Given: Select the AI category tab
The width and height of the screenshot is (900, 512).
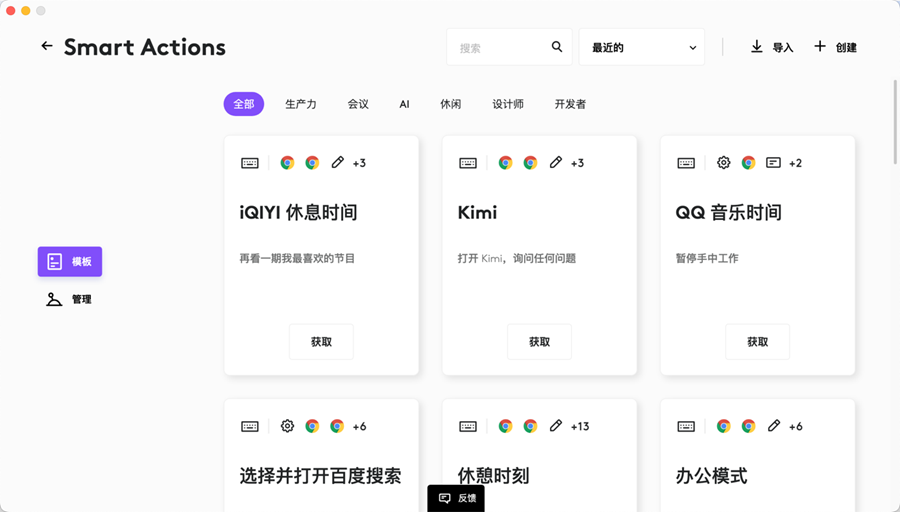Looking at the screenshot, I should click(405, 104).
